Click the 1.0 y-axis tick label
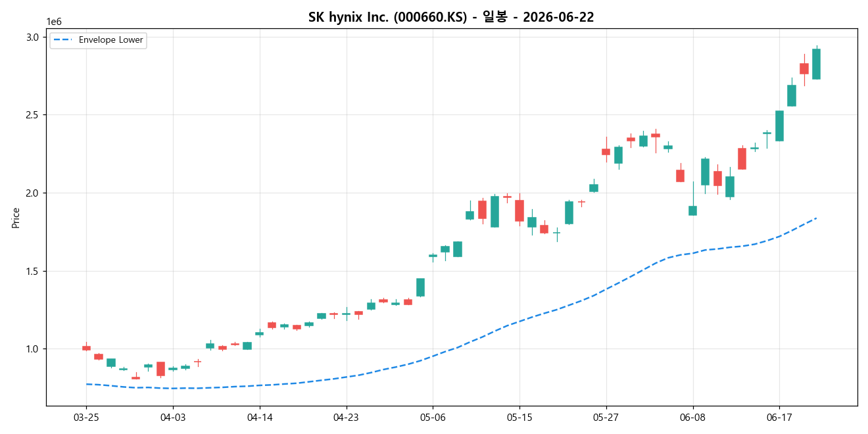 (35, 349)
